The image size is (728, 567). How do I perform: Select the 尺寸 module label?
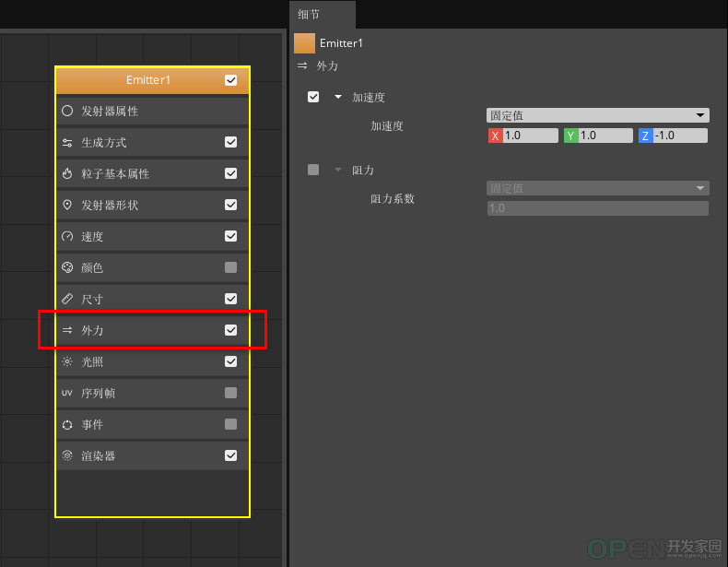point(92,299)
